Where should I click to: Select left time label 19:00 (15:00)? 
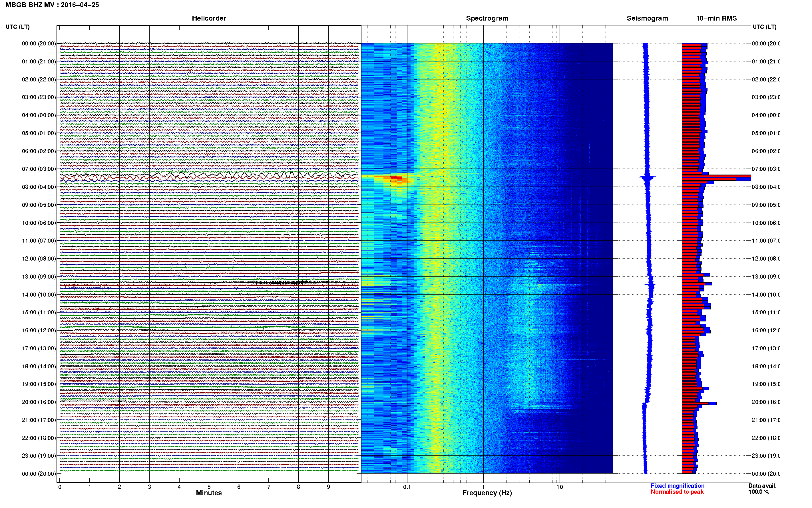click(39, 384)
